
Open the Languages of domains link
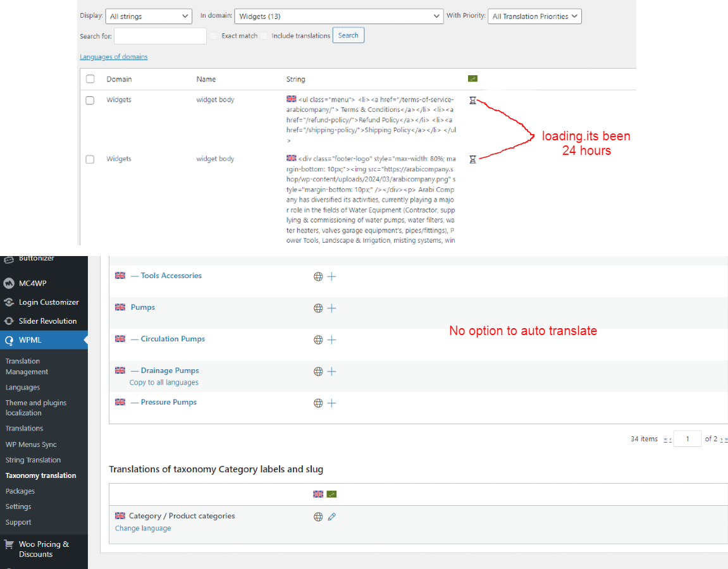pos(114,57)
